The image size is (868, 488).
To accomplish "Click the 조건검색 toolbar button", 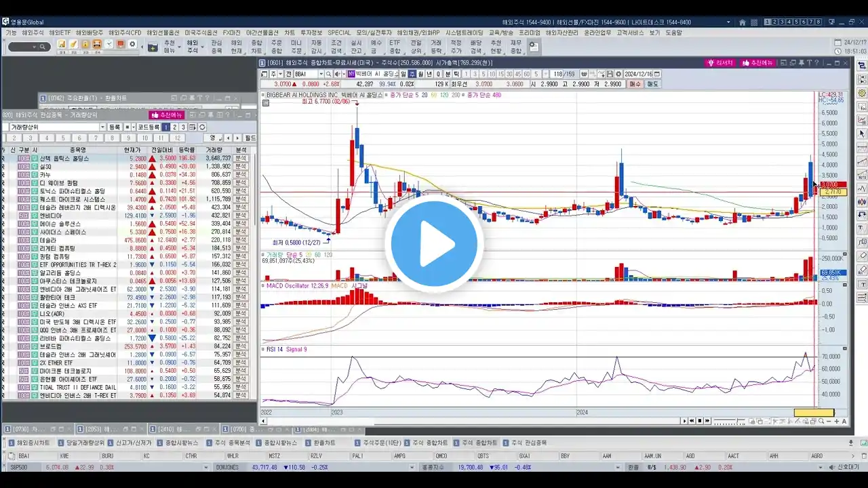I will (336, 46).
